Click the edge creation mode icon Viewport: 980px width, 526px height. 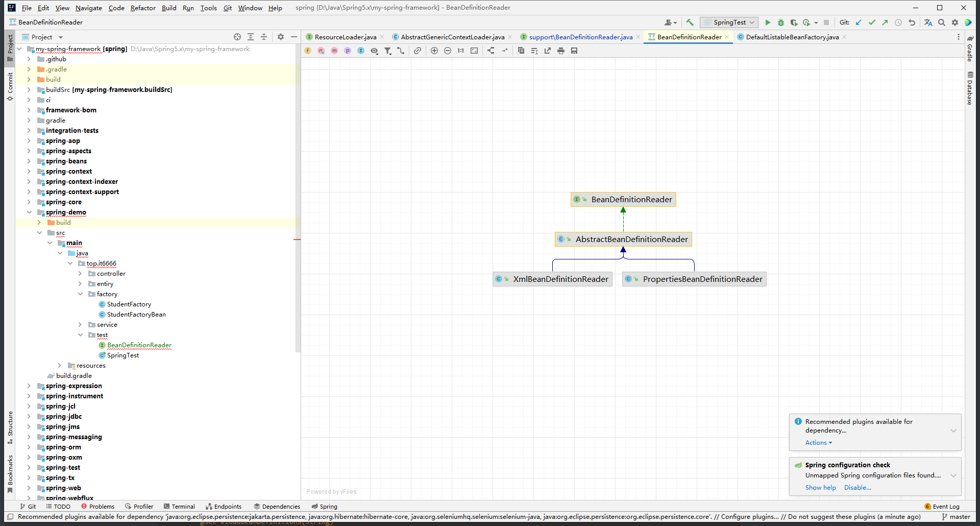click(x=401, y=51)
